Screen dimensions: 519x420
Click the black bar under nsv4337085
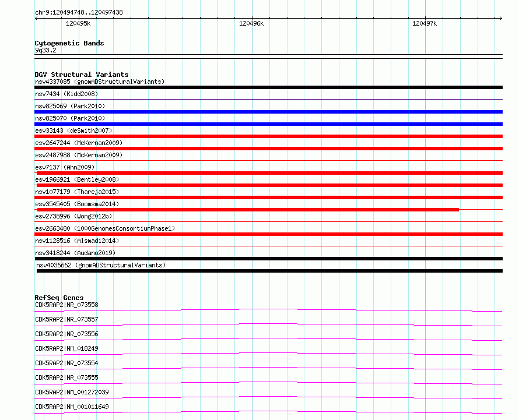(x=268, y=87)
